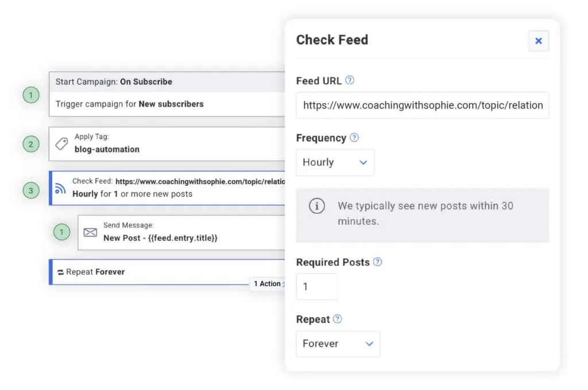Image resolution: width=588 pixels, height=390 pixels.
Task: Select the Required Posts input field
Action: click(x=316, y=286)
